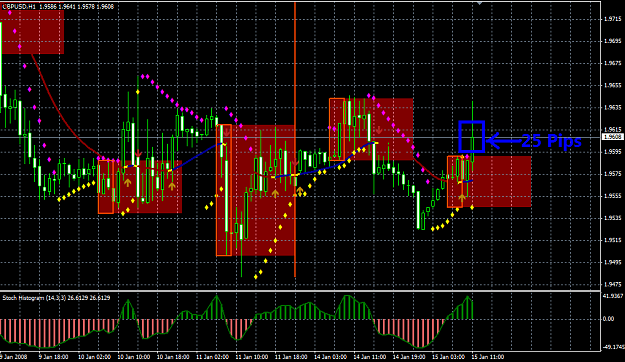
Task: Click the 14 Jan 03:00 time label
Action: (x=330, y=356)
